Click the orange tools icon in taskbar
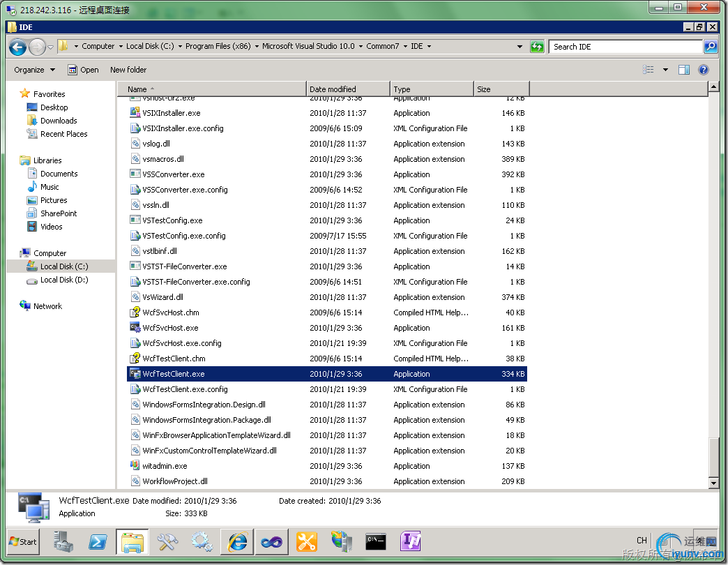The width and height of the screenshot is (728, 565). [x=306, y=542]
